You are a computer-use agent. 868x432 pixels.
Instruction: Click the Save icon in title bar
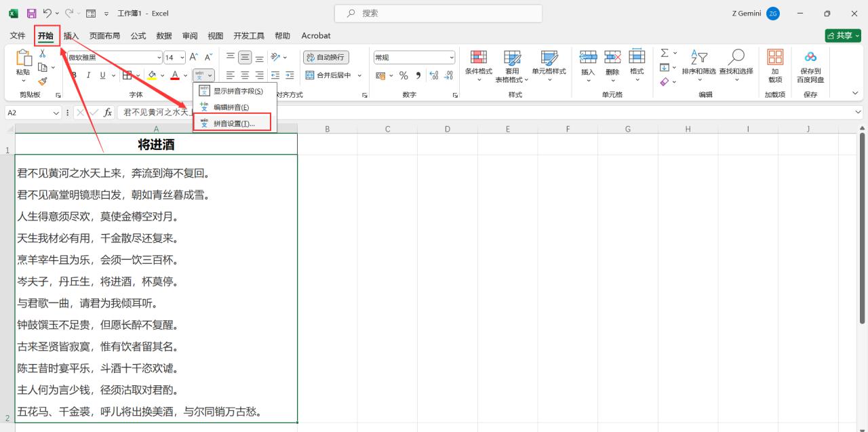click(x=32, y=13)
